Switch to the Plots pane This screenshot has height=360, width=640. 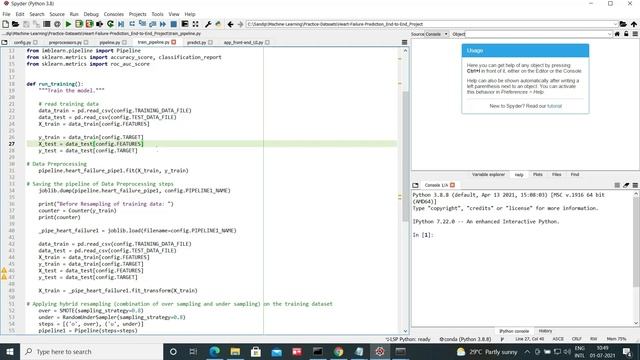coord(538,174)
